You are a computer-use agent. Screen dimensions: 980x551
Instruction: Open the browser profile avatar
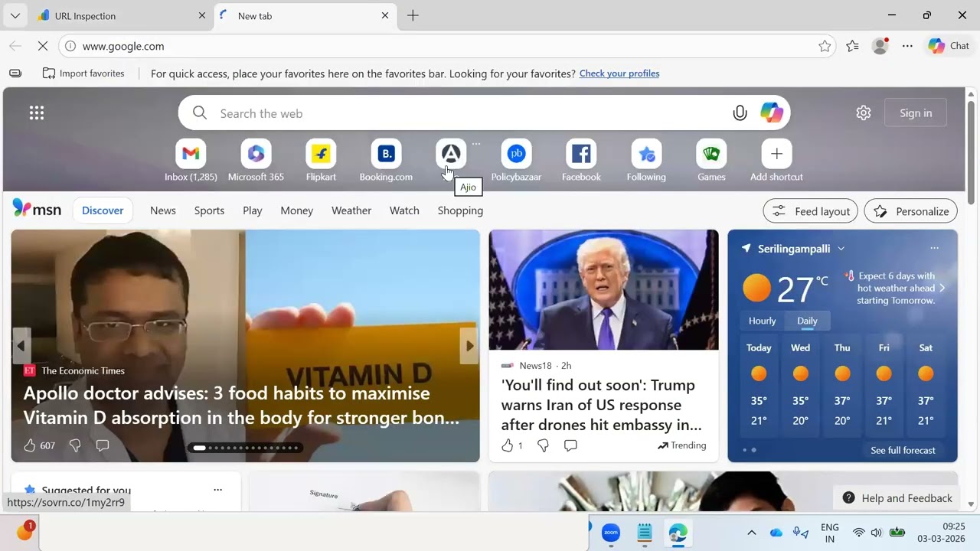[880, 46]
